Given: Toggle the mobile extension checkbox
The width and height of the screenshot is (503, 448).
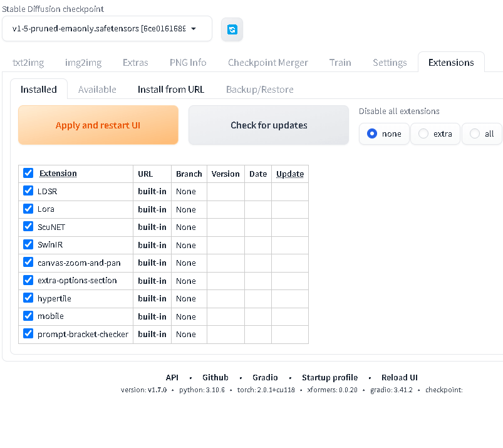Looking at the screenshot, I should point(28,316).
